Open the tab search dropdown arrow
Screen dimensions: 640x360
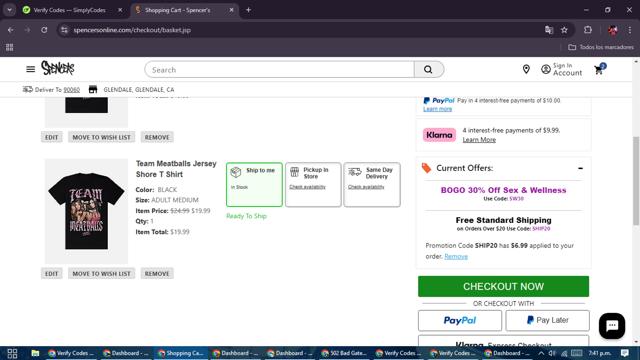coord(9,10)
